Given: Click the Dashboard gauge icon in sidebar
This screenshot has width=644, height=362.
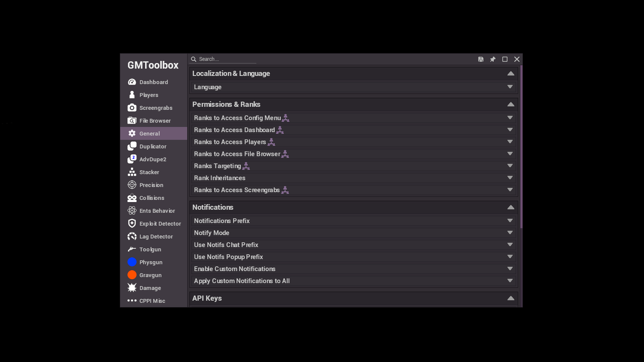Looking at the screenshot, I should point(132,82).
